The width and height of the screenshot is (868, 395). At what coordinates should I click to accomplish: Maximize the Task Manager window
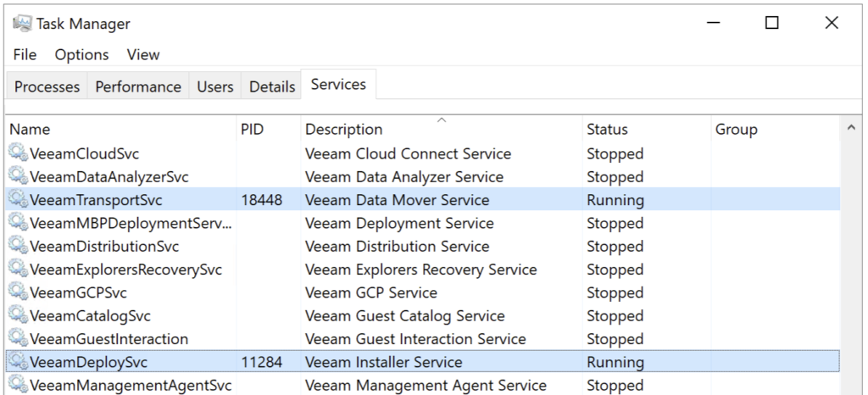(x=771, y=23)
